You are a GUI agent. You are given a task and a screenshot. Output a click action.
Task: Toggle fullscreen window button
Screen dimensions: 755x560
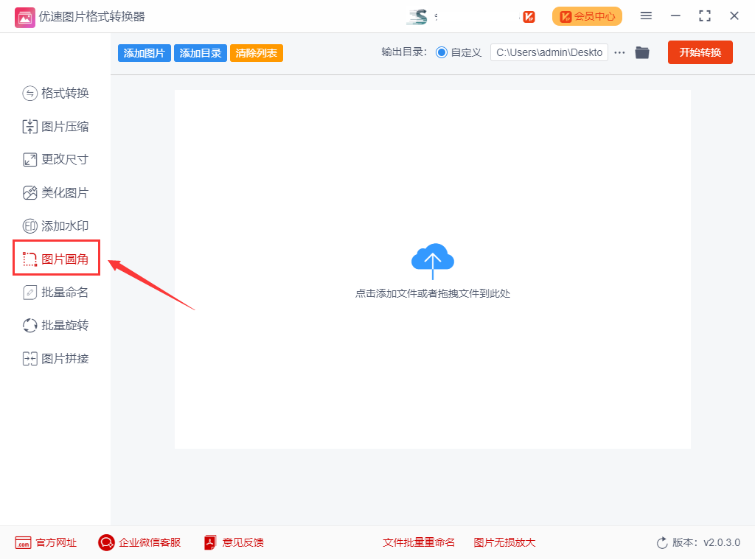click(x=705, y=16)
